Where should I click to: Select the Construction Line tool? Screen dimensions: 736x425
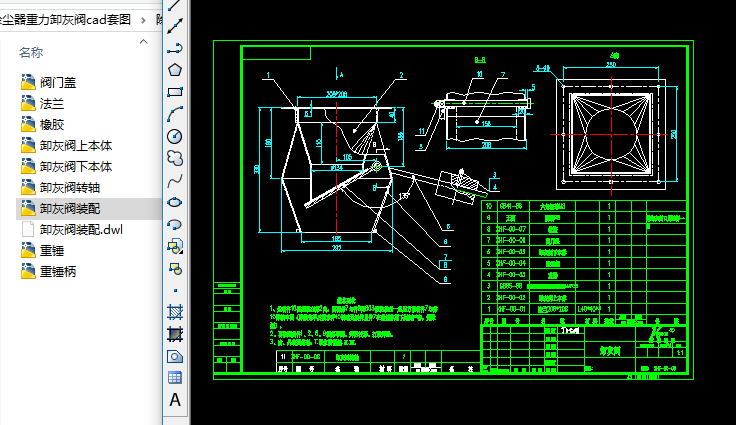coord(175,26)
